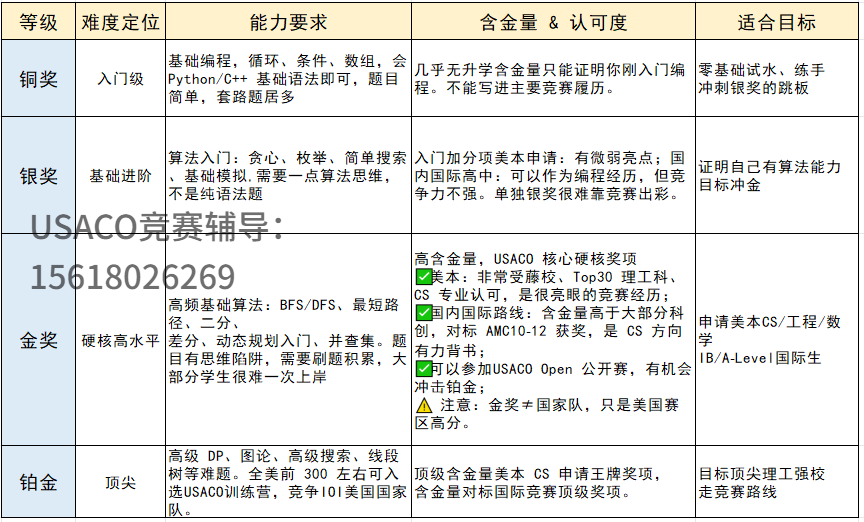Click the green checkmark before 可以参加USACO Open
This screenshot has width=864, height=522.
423,368
